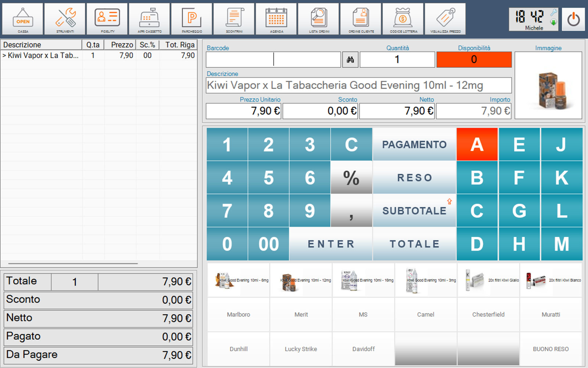588x368 pixels.
Task: Click the Barcode input field
Action: click(273, 60)
